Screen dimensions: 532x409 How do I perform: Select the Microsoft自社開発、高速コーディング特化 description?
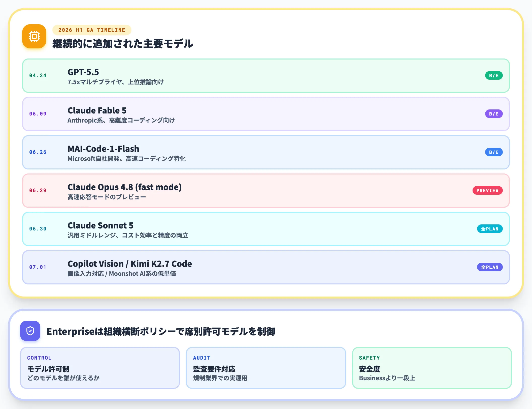click(x=127, y=159)
